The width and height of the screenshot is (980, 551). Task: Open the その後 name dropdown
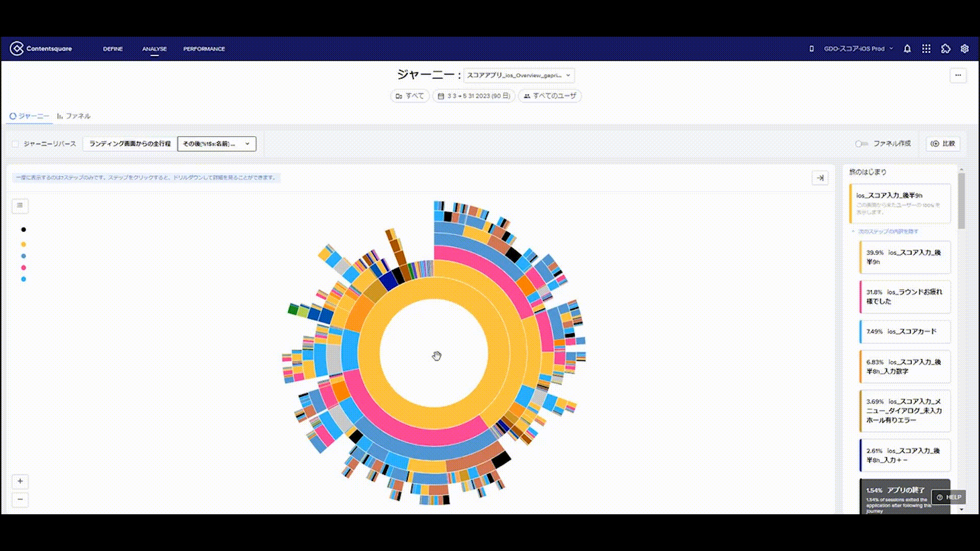(x=216, y=144)
